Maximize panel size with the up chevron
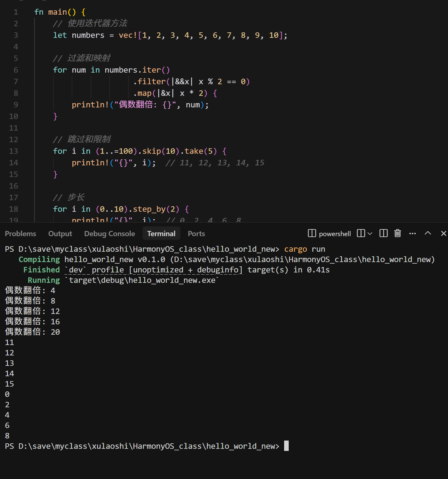 [428, 233]
